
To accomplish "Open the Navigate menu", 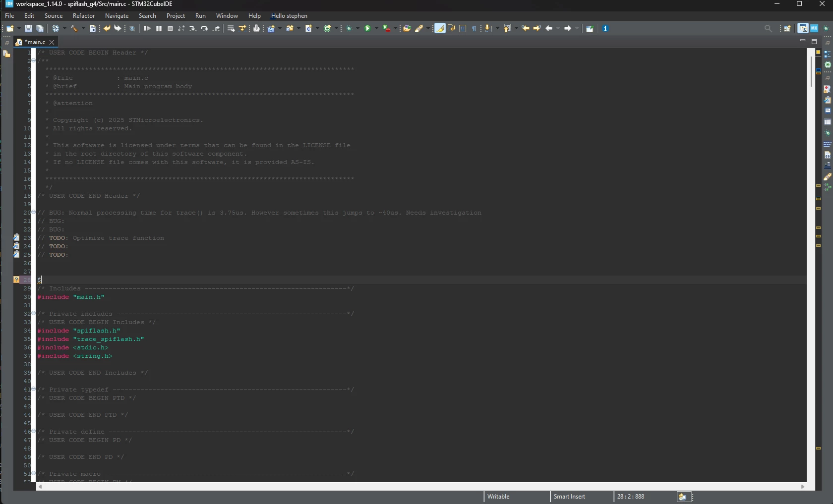I will (x=117, y=16).
